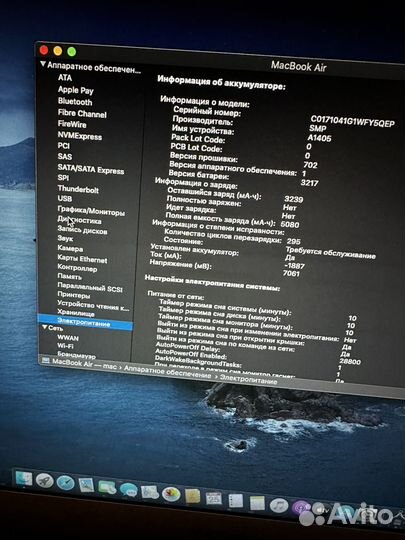Click Информация об аккумуляторе heading
Viewport: 405px width, 540px height.
point(221,83)
